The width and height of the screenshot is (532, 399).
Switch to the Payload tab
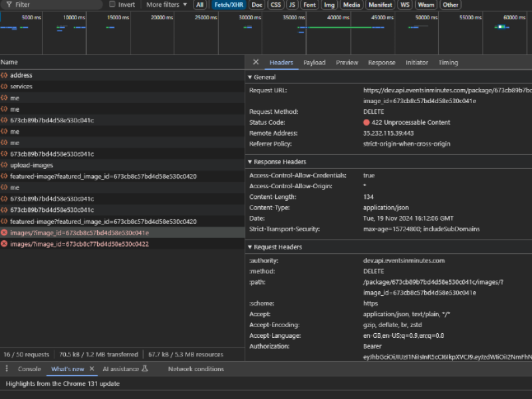tap(314, 63)
